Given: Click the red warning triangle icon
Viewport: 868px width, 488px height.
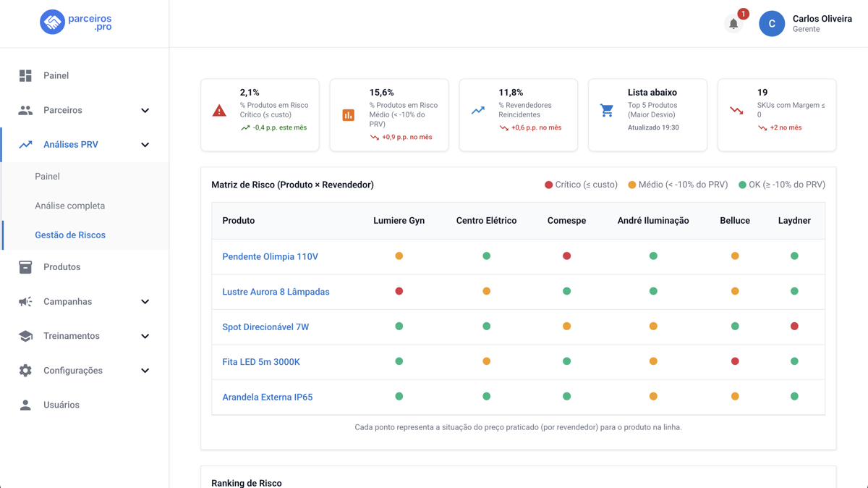Looking at the screenshot, I should click(219, 111).
